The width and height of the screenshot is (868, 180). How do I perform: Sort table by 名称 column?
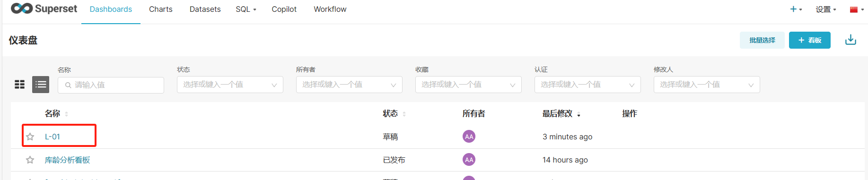[56, 113]
